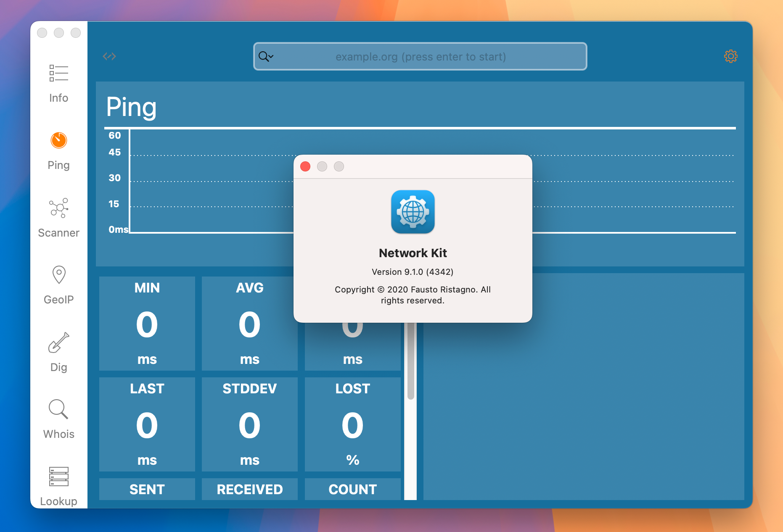
Task: Open settings via orange gear icon
Action: click(730, 56)
